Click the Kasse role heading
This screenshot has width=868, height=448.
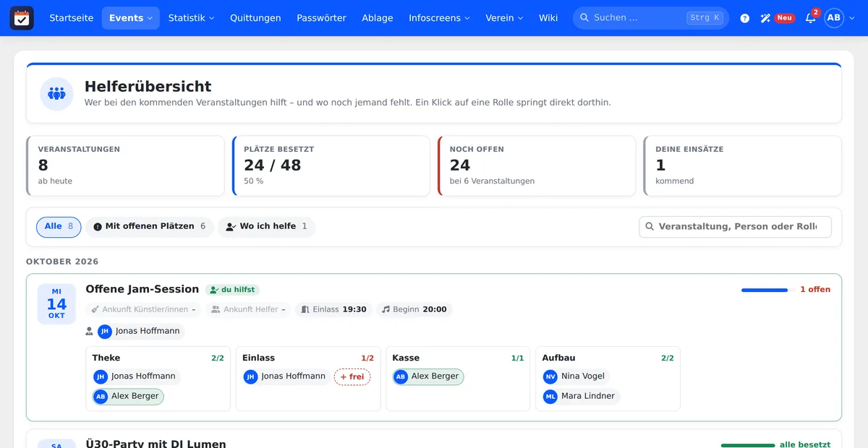406,358
